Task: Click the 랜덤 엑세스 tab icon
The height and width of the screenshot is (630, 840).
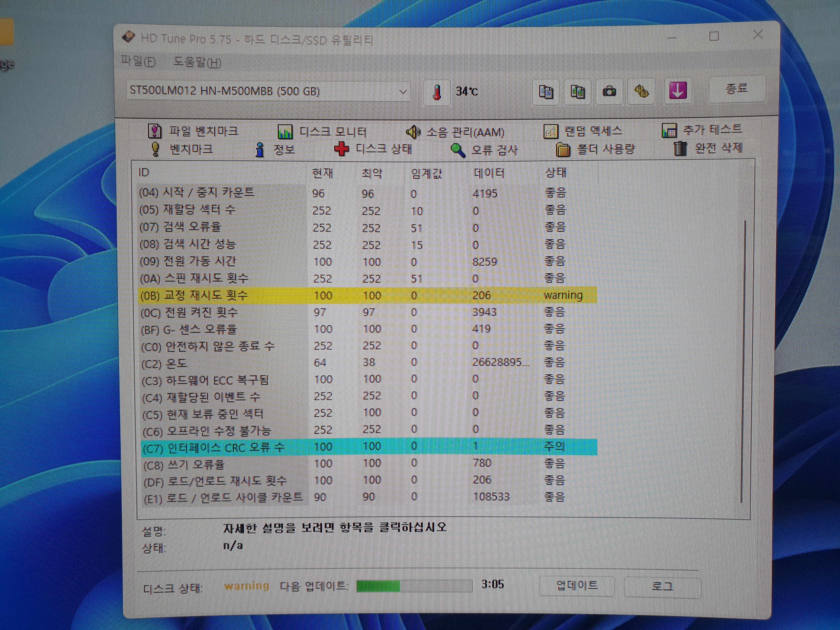Action: click(x=551, y=131)
